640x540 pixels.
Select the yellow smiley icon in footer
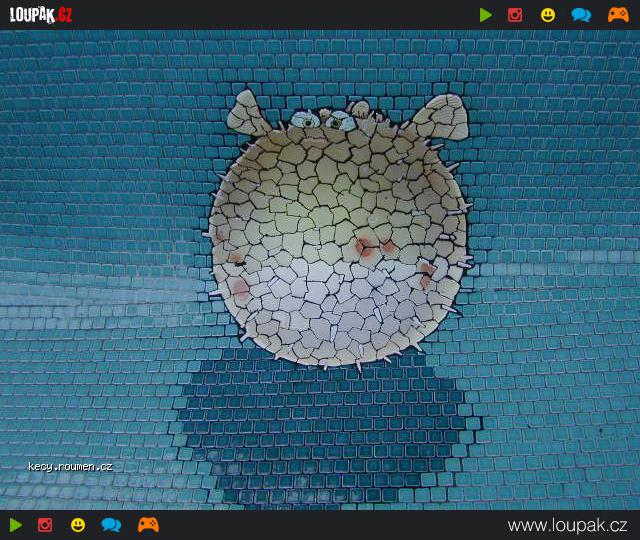pos(78,525)
